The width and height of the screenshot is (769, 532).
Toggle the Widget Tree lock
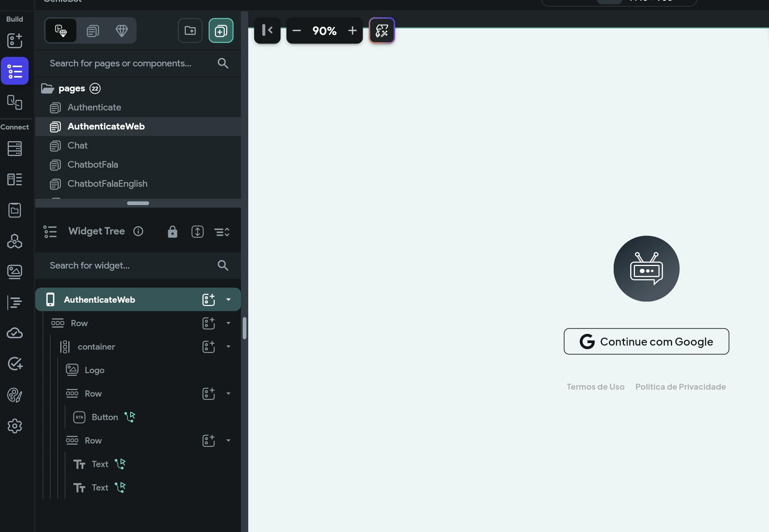tap(173, 232)
